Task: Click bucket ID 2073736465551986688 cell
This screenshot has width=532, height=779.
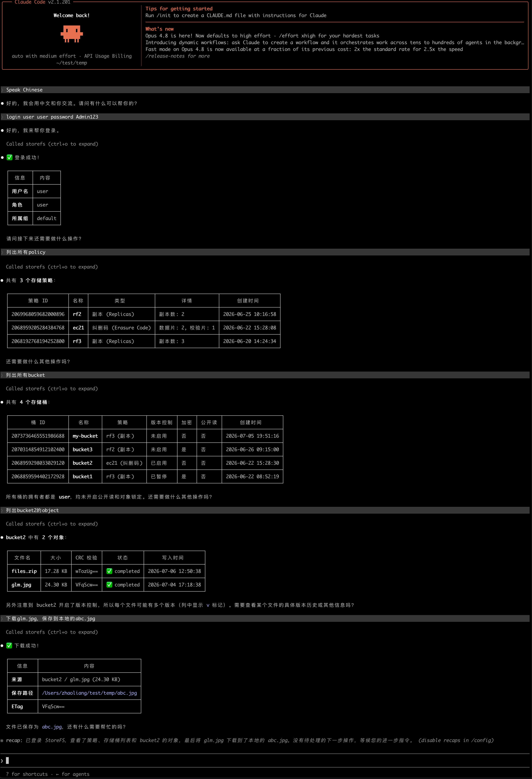Action: click(38, 436)
